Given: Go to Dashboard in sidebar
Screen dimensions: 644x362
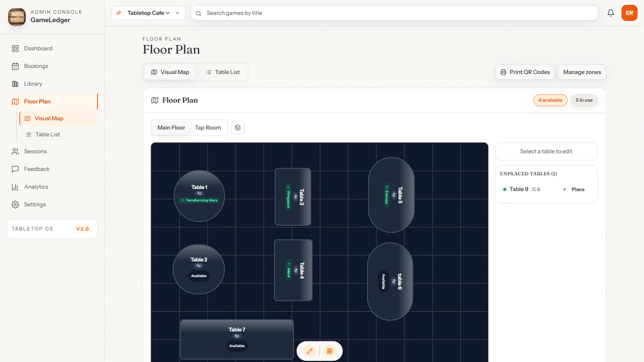Looking at the screenshot, I should [x=52, y=48].
